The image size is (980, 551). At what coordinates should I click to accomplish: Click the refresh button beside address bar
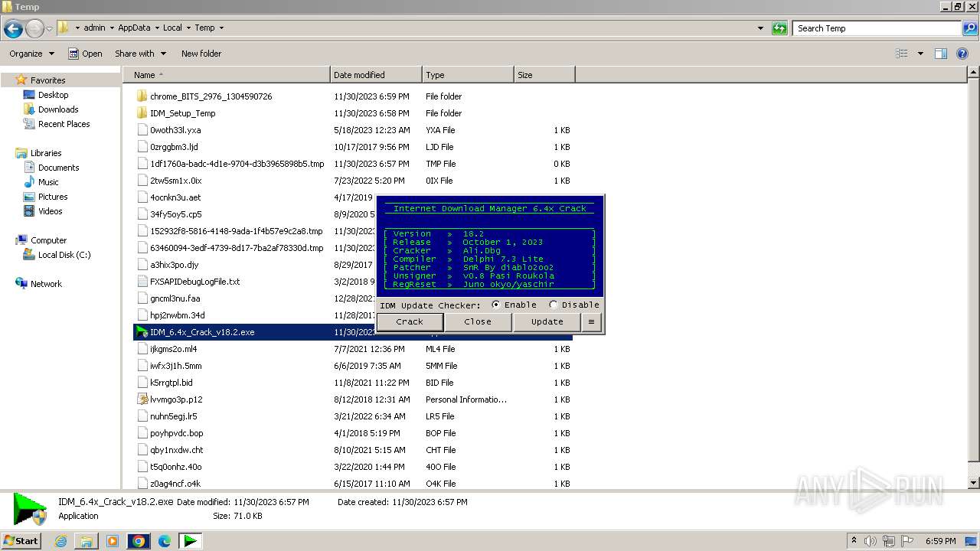[x=779, y=28]
